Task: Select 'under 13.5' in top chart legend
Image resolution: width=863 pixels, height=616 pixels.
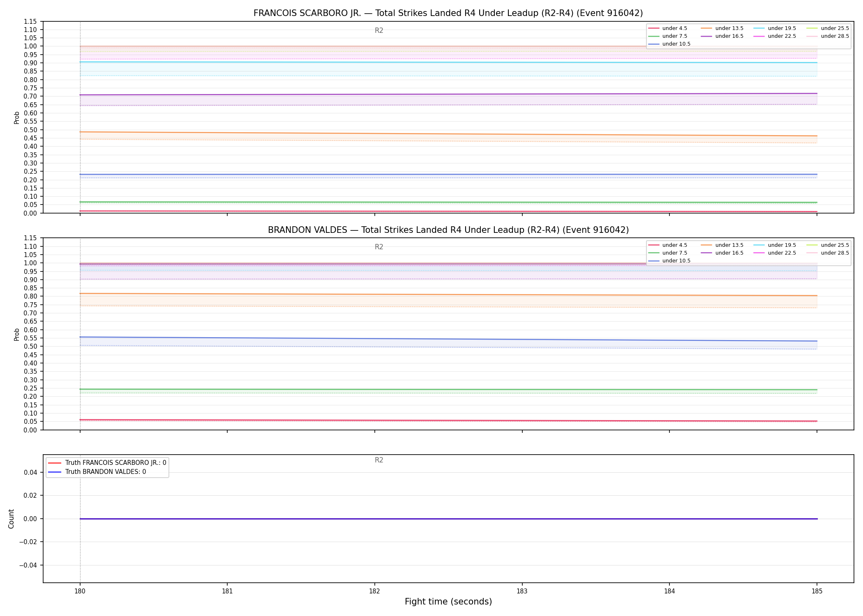Action: [x=722, y=28]
